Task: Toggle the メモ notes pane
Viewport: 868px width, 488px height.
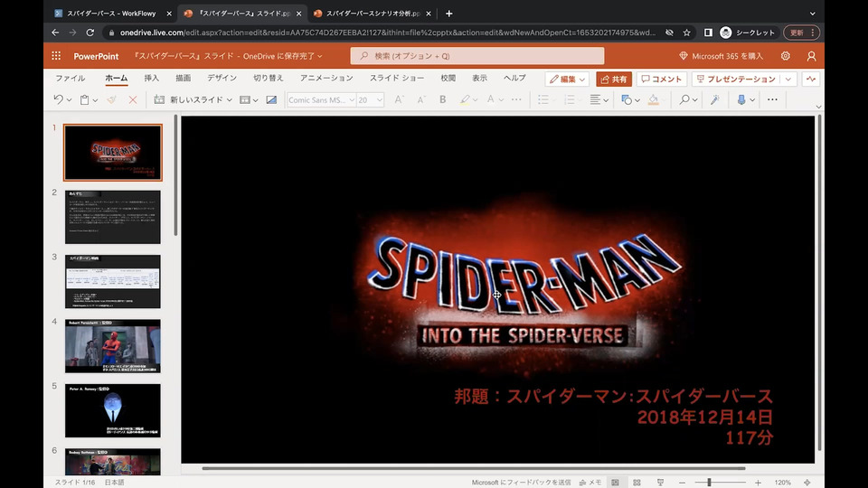Action: point(590,483)
